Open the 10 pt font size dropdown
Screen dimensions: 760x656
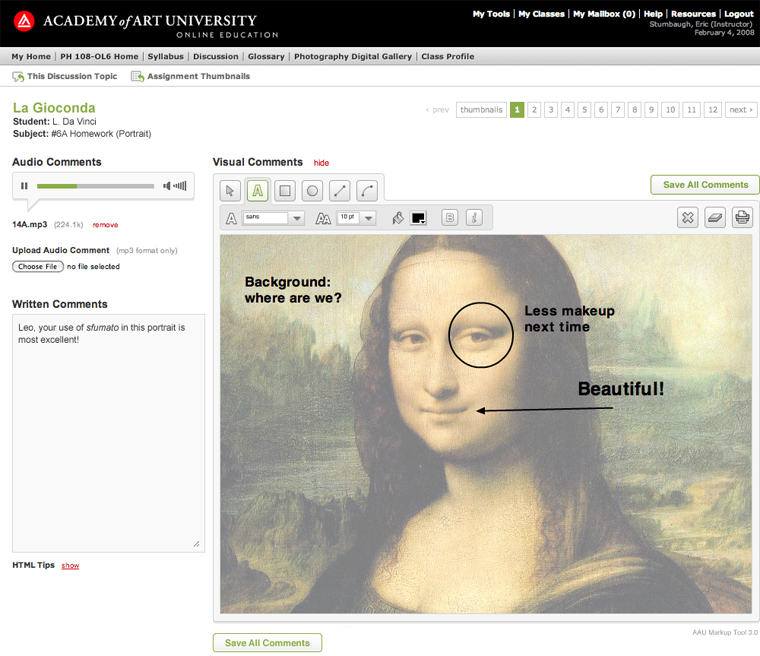369,218
